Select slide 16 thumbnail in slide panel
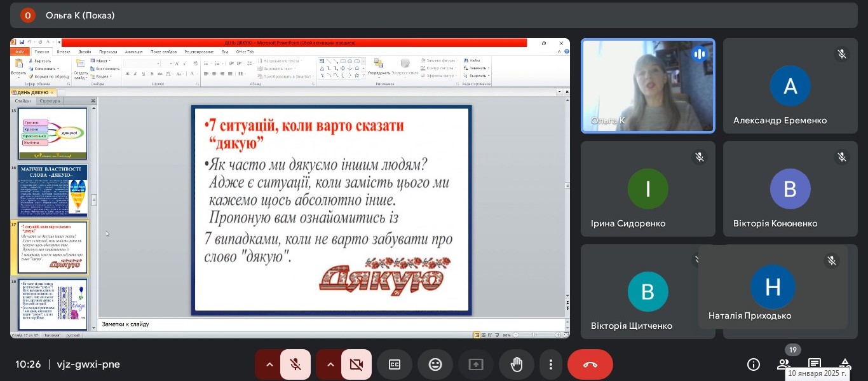Screen dimensions: 868x381 coord(53,190)
